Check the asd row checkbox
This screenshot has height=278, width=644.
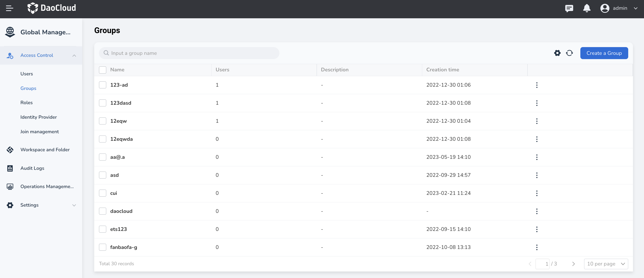pyautogui.click(x=102, y=175)
